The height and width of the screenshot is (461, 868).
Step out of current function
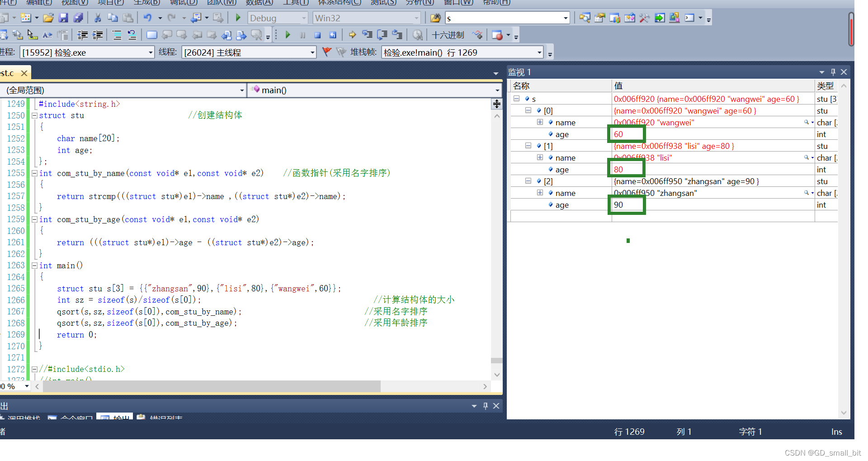pos(397,35)
